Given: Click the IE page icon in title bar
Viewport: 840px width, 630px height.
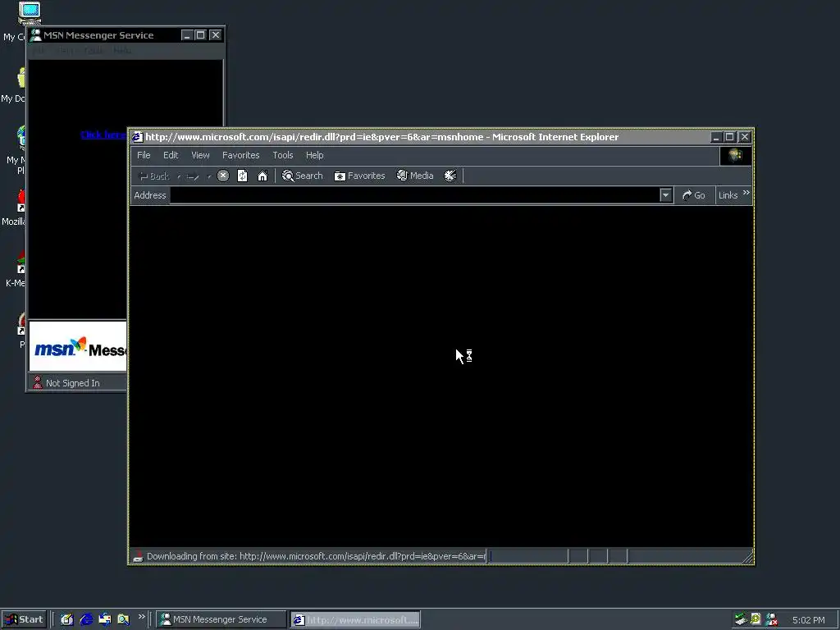Looking at the screenshot, I should 137,137.
